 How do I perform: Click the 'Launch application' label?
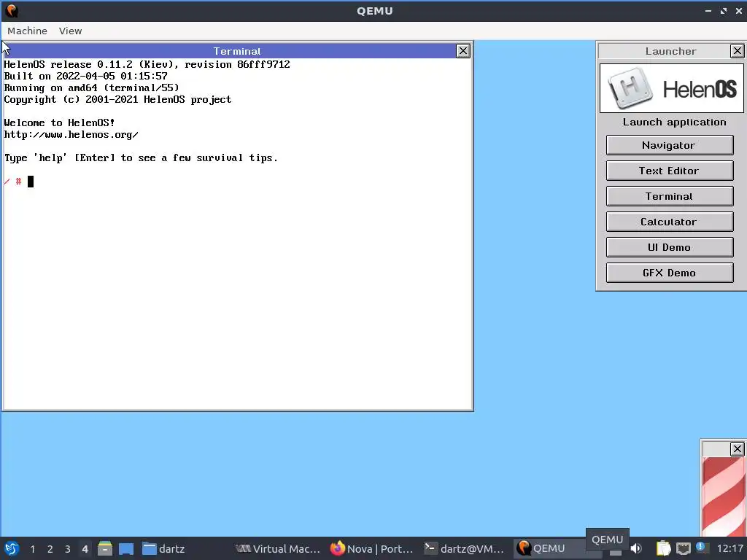coord(674,122)
